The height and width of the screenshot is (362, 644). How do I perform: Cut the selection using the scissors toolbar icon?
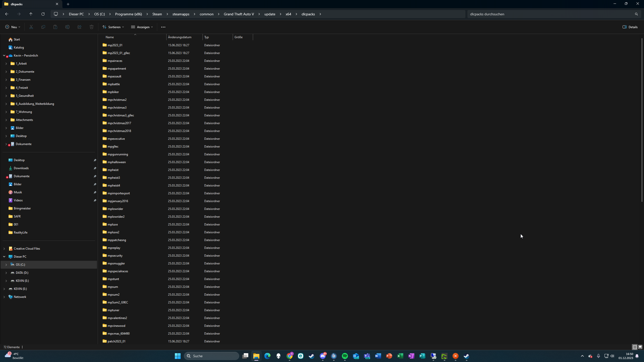(x=31, y=27)
